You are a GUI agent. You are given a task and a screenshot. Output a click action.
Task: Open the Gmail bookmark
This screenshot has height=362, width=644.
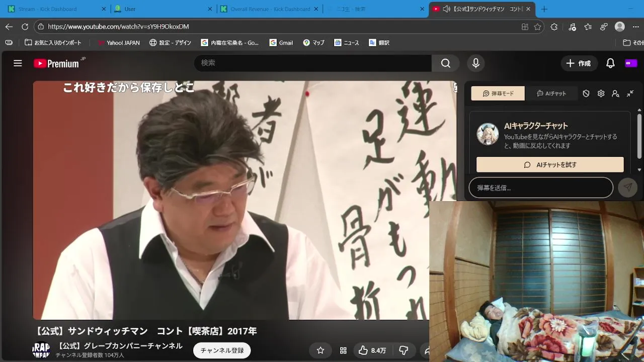coord(281,43)
